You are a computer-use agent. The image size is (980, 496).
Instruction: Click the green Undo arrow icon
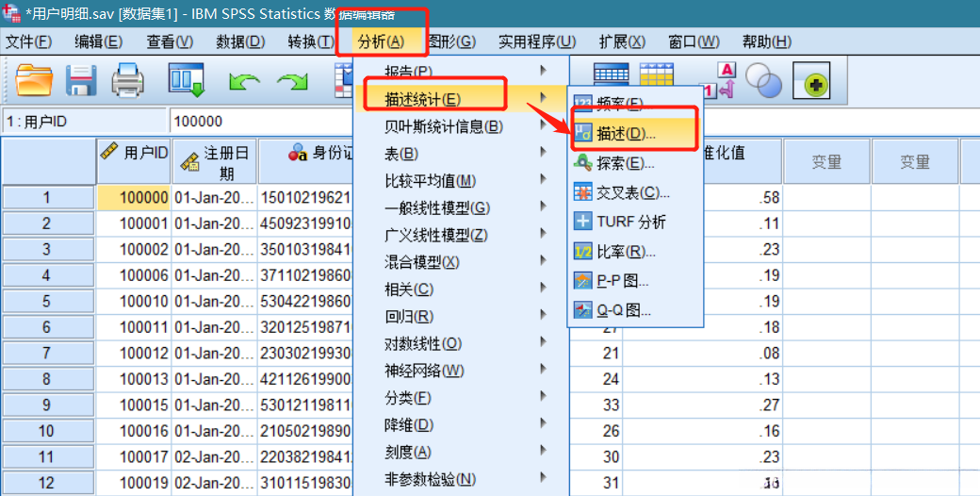[x=244, y=82]
